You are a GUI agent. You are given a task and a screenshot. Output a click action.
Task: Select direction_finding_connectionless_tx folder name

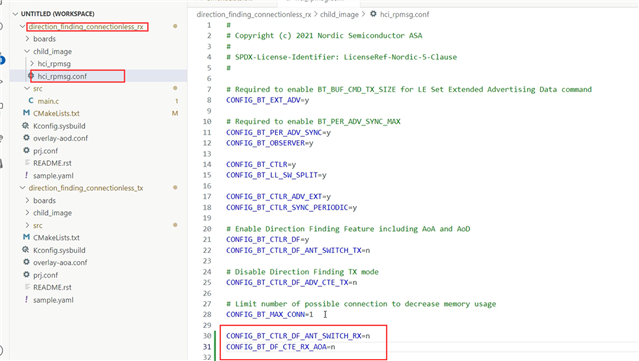tap(86, 188)
